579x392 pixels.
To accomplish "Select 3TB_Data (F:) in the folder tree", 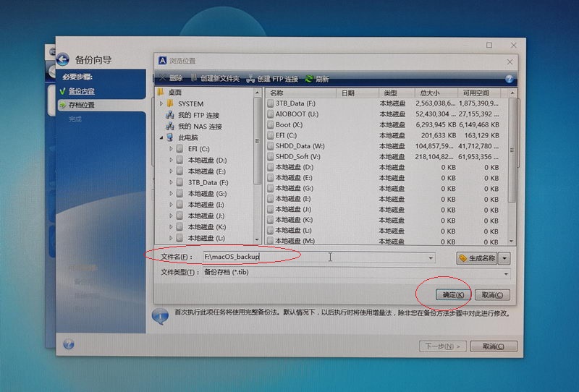I will [x=208, y=182].
